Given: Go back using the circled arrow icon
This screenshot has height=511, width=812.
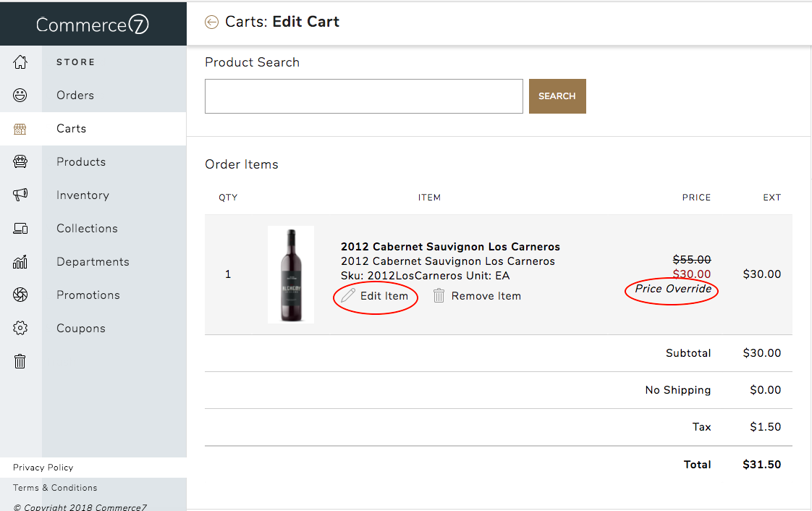Looking at the screenshot, I should (212, 22).
